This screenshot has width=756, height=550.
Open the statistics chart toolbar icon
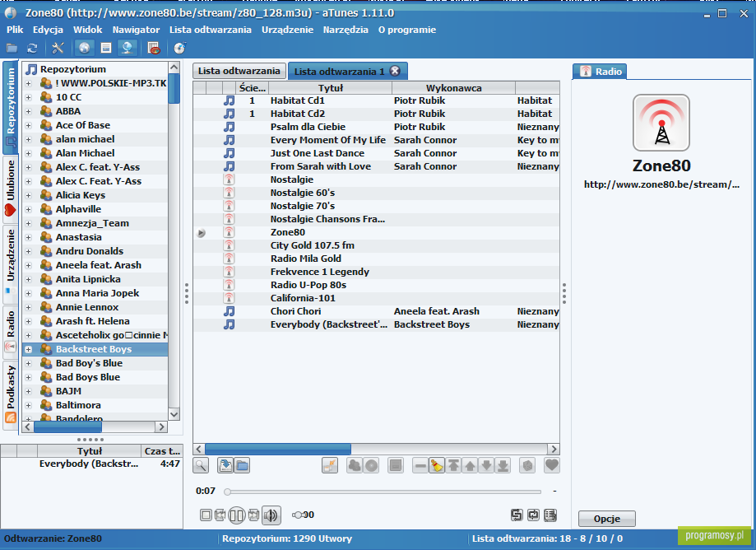point(154,49)
